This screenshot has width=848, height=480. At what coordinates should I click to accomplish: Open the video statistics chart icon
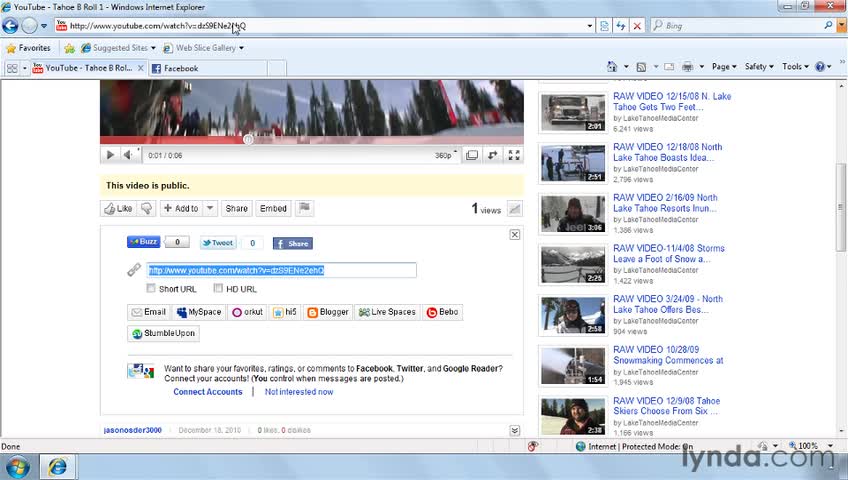click(515, 209)
